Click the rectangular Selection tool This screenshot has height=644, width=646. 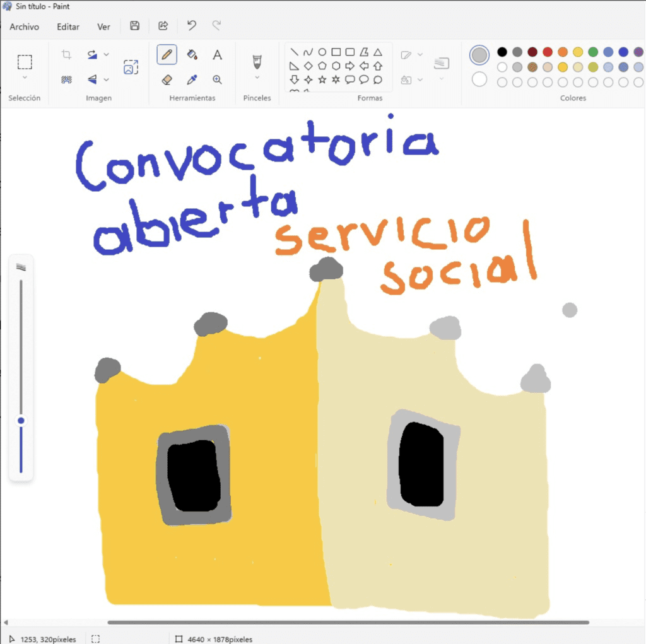[x=25, y=62]
